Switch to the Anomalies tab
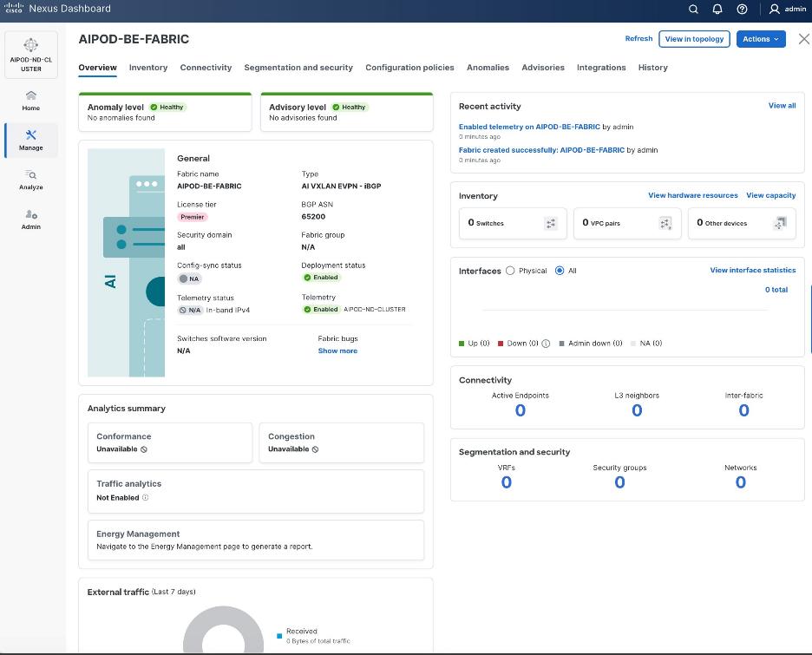The image size is (812, 655). click(x=488, y=68)
